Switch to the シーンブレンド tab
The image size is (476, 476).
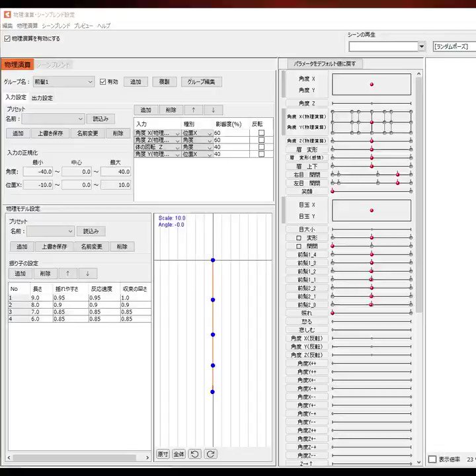point(53,65)
